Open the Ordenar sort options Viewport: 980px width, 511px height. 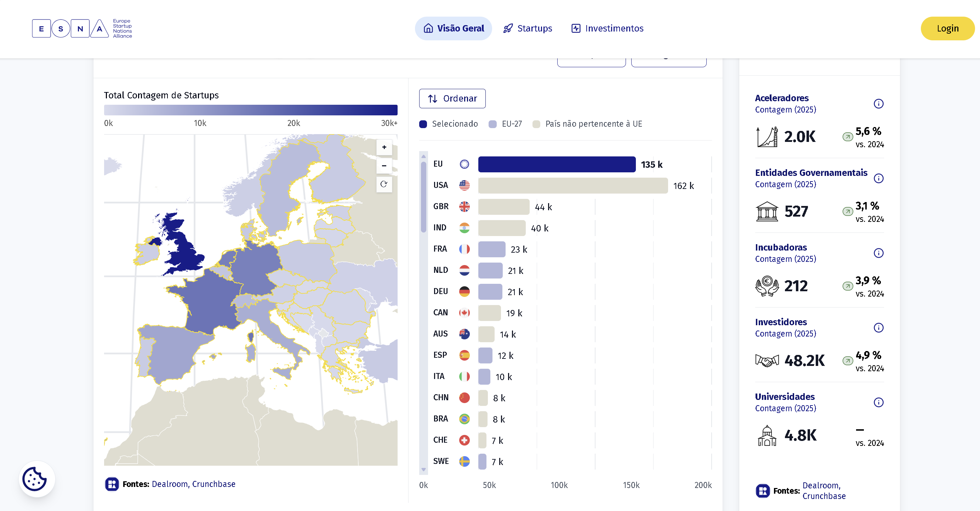click(x=452, y=98)
